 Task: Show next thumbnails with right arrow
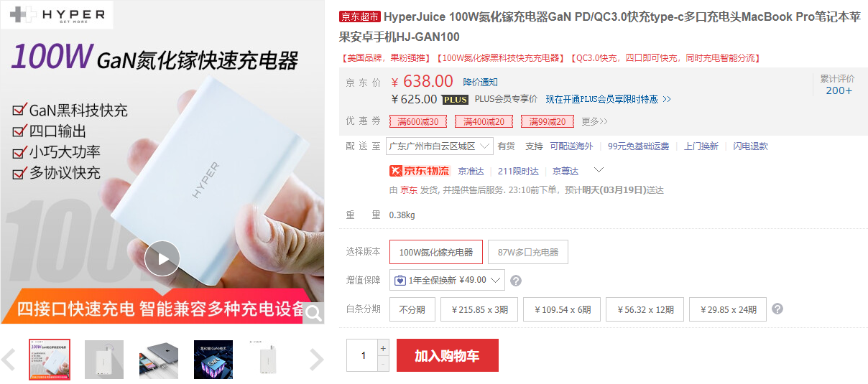click(x=317, y=360)
